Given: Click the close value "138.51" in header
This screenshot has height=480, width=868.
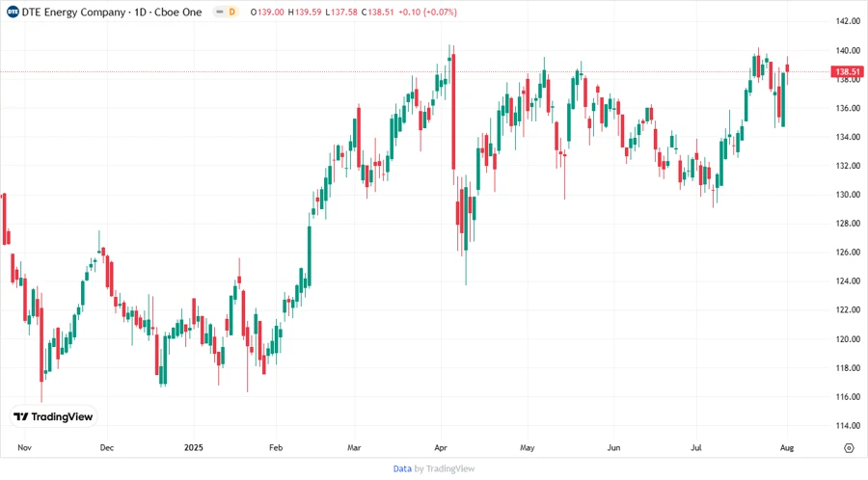Looking at the screenshot, I should (381, 13).
